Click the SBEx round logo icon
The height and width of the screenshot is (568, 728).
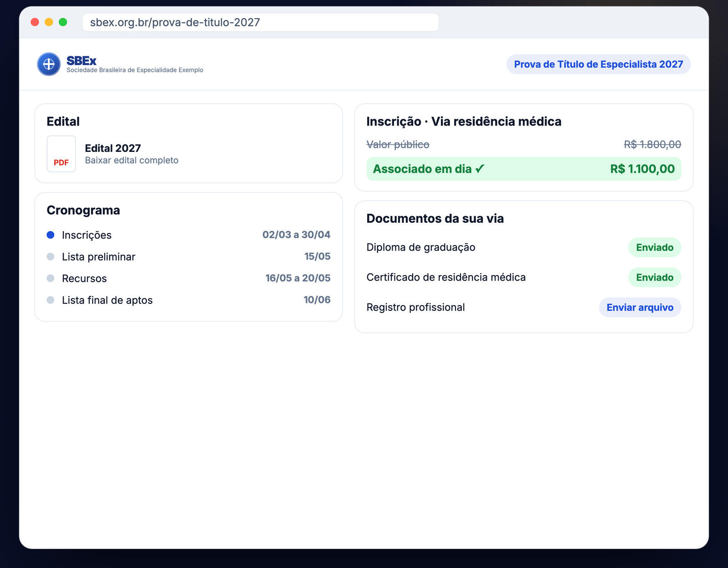click(49, 64)
